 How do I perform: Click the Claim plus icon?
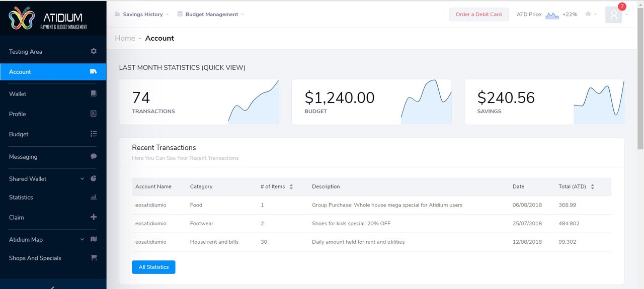[94, 217]
